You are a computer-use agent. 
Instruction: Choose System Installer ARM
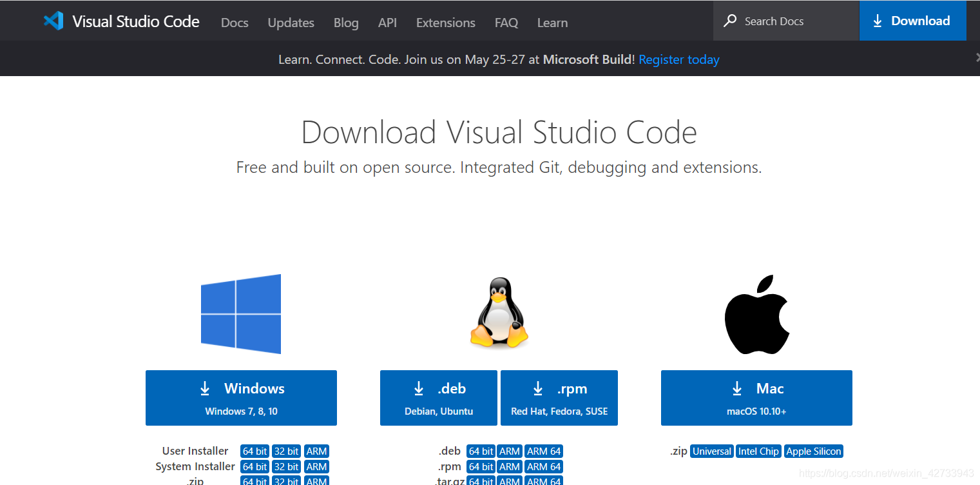316,467
